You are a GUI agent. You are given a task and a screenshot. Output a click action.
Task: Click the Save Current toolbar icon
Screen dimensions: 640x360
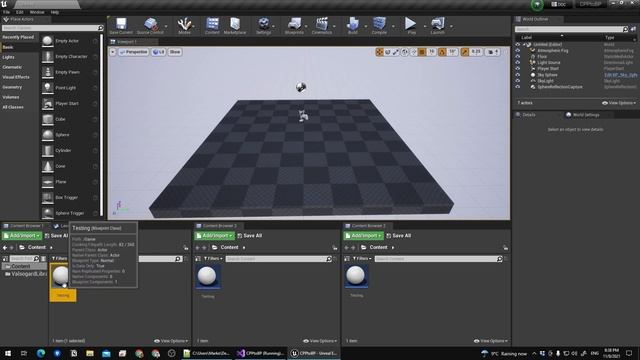pos(121,26)
